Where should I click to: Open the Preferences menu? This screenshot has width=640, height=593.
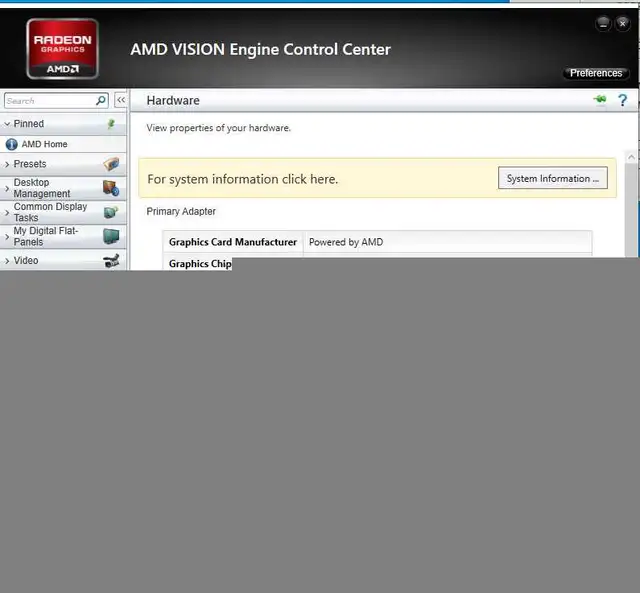point(596,73)
